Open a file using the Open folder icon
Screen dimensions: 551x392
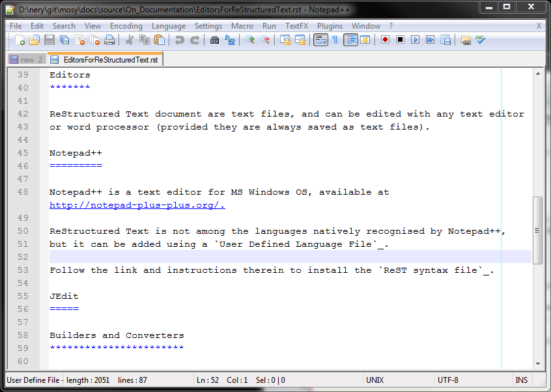(x=35, y=40)
